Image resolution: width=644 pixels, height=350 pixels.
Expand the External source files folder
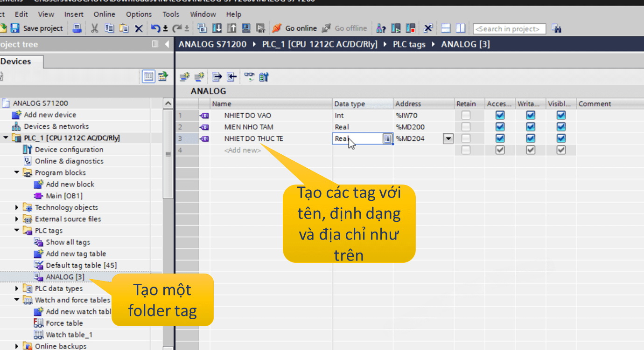[x=17, y=219]
